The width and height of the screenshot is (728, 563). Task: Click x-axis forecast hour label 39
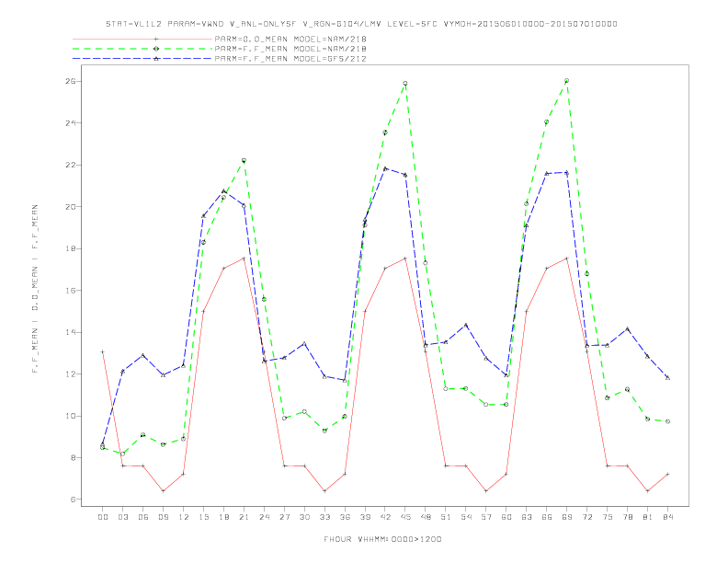coord(365,517)
